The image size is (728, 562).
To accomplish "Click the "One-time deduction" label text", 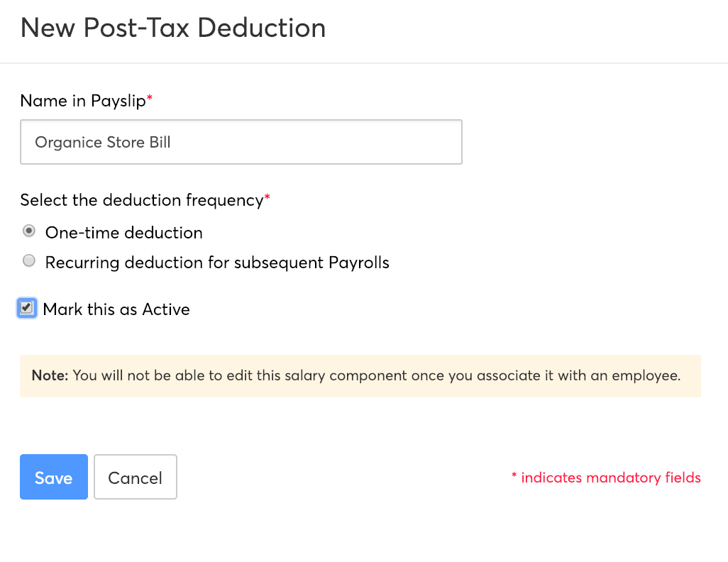I will [x=123, y=233].
